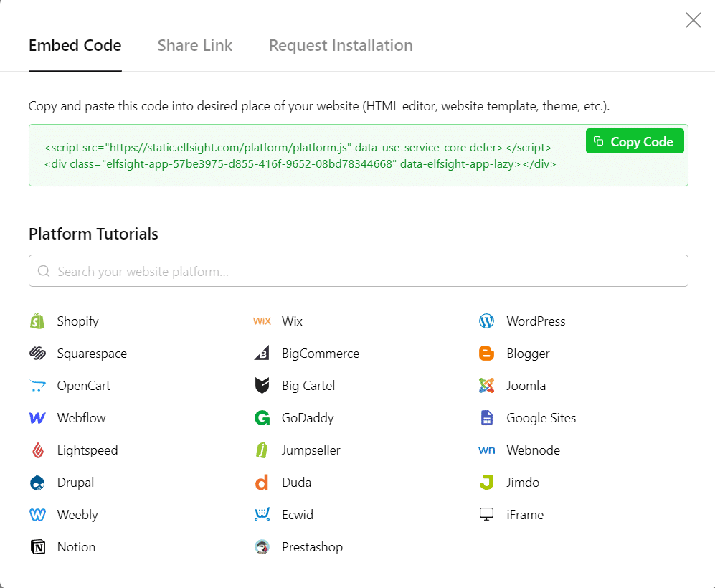Click the BigCommerce logo icon

[262, 353]
